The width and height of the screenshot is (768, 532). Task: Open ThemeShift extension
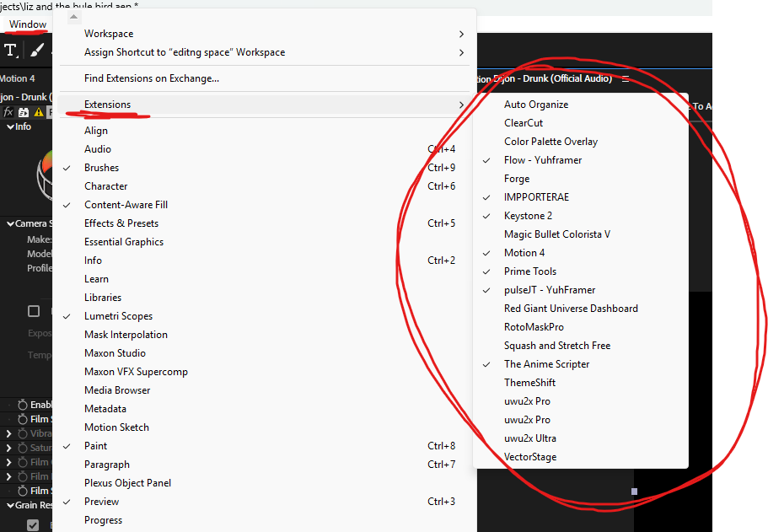pos(580,383)
